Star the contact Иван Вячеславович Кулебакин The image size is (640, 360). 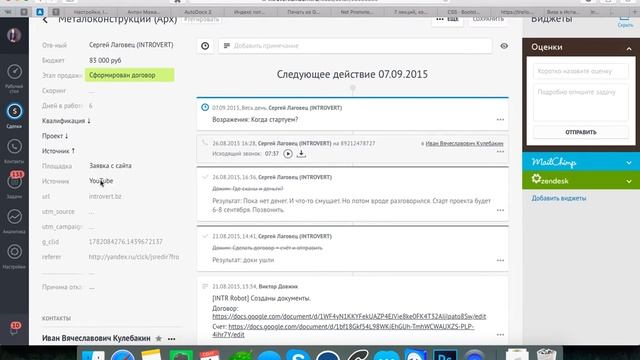(159, 338)
